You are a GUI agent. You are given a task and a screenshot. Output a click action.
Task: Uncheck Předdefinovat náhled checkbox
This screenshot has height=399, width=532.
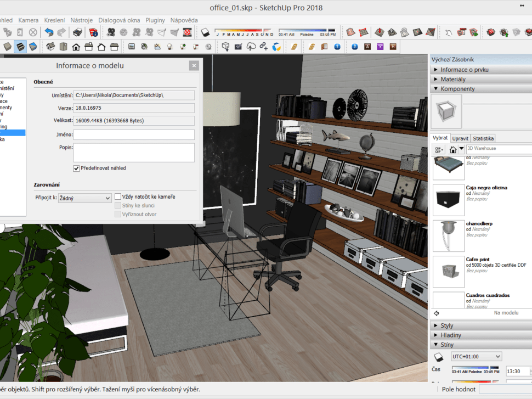point(76,168)
